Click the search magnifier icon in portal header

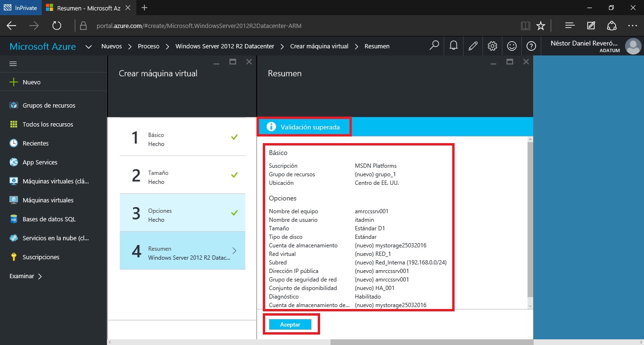pyautogui.click(x=434, y=46)
